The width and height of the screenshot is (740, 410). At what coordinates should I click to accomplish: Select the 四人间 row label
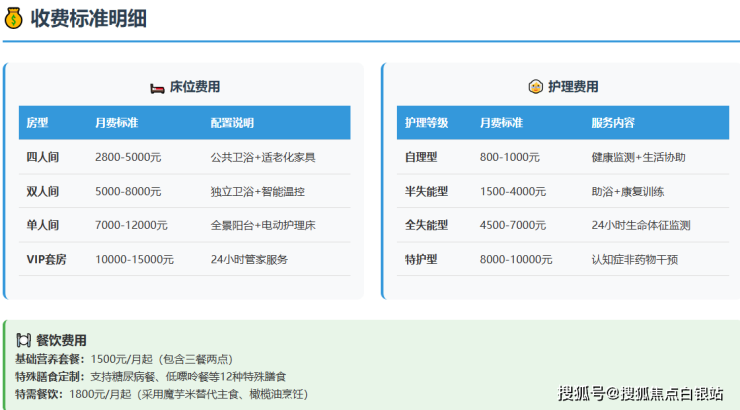[x=42, y=157]
